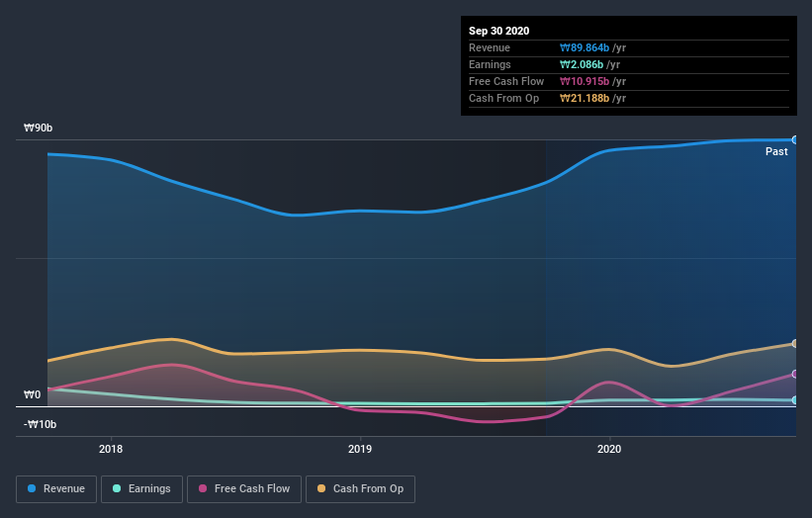Click the 2019 x-axis label
Image resolution: width=812 pixels, height=518 pixels.
360,449
